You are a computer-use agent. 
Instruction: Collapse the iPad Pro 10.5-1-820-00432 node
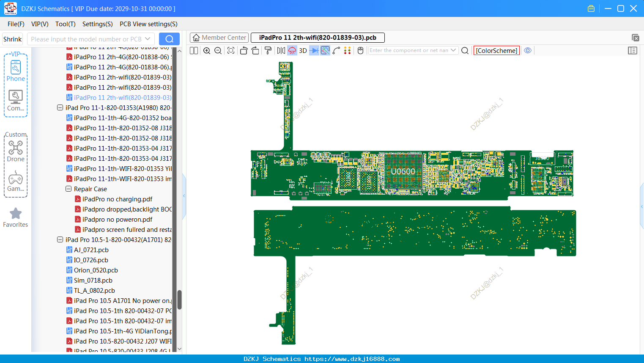pos(60,240)
